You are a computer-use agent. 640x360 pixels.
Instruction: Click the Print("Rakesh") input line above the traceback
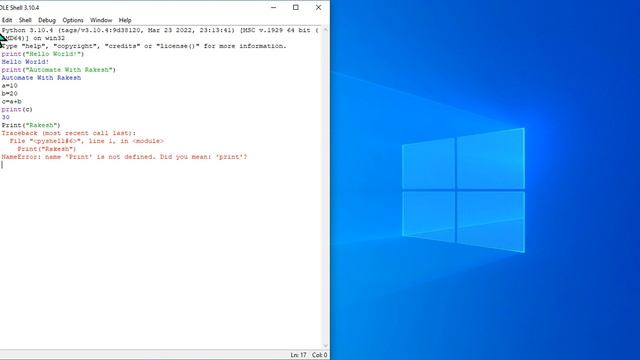point(31,125)
